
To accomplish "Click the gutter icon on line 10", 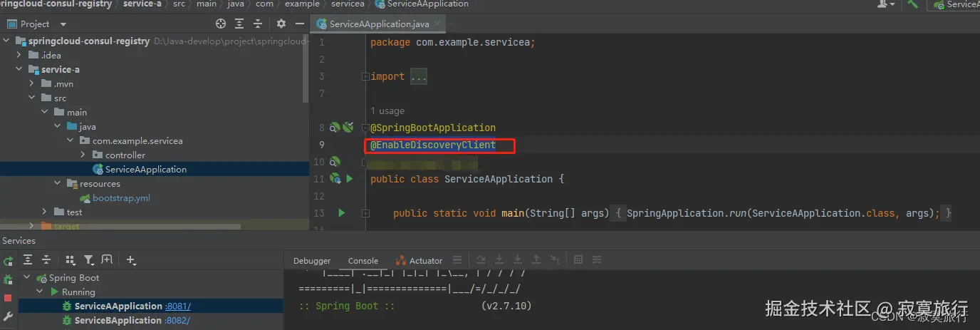I will click(335, 162).
